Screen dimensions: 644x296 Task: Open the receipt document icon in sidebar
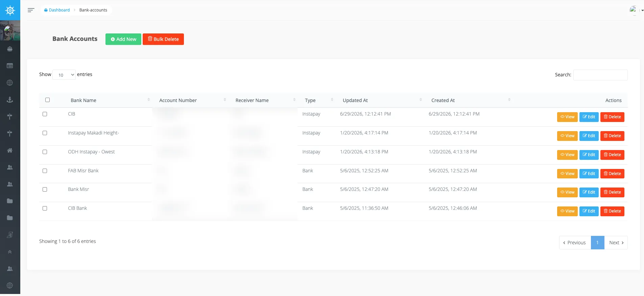pyautogui.click(x=10, y=235)
